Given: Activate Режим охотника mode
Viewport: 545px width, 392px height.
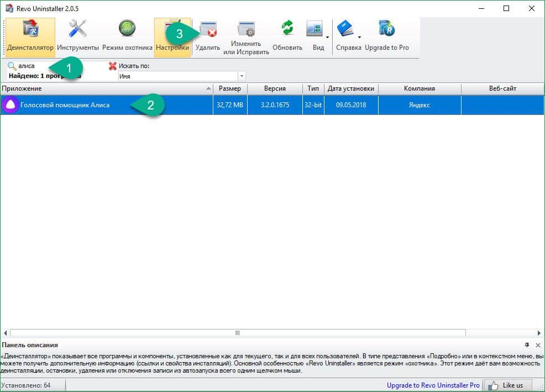Looking at the screenshot, I should (127, 37).
